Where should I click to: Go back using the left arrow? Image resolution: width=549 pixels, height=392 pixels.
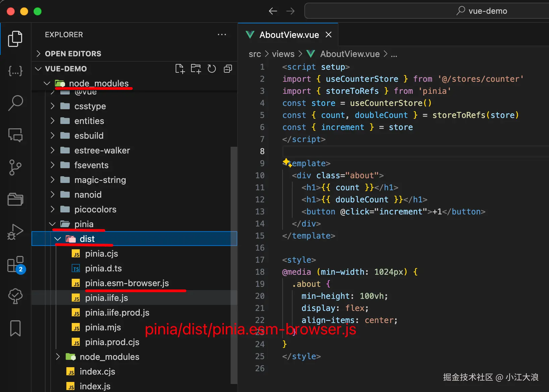[x=273, y=11]
